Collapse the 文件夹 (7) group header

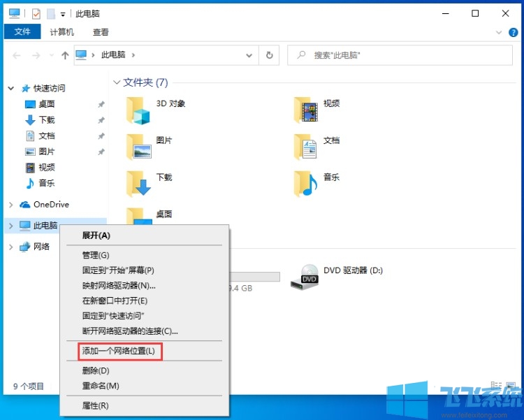[117, 82]
